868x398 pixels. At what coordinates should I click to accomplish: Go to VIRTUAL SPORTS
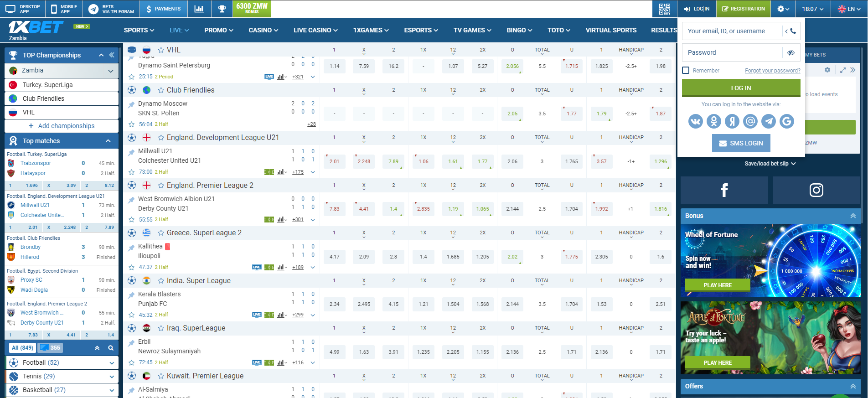[611, 30]
